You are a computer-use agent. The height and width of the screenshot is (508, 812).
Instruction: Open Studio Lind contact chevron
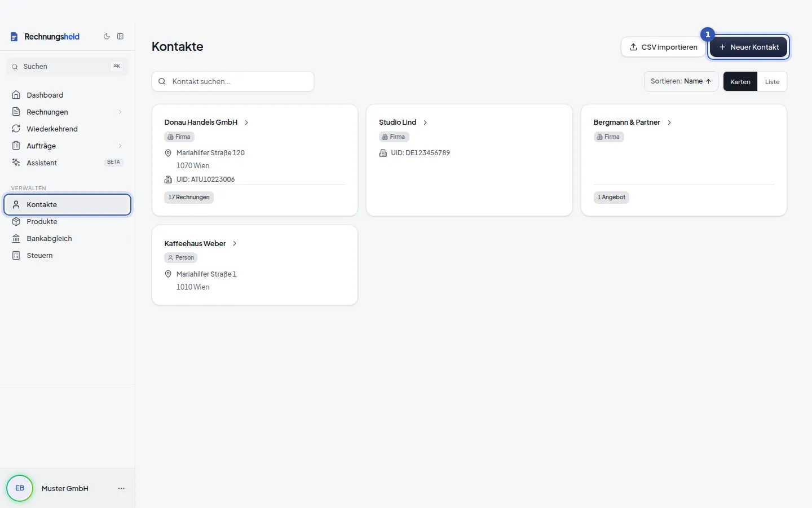pos(425,122)
